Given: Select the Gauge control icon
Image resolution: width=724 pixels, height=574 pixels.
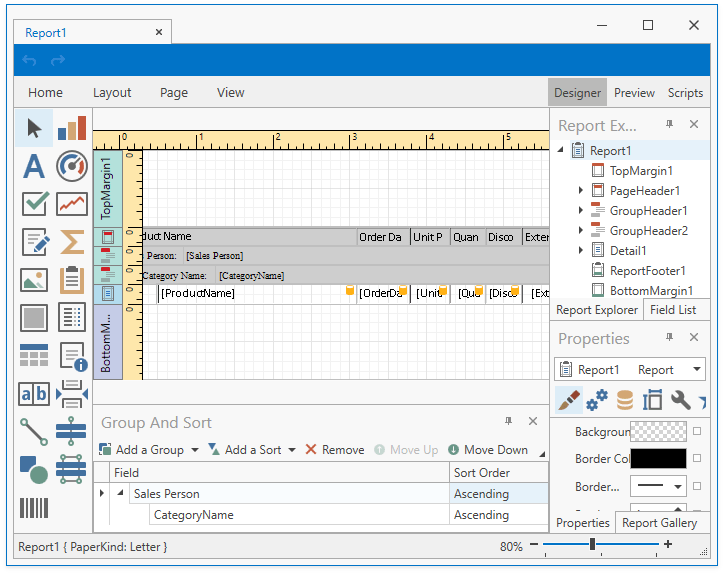Looking at the screenshot, I should pos(72,166).
